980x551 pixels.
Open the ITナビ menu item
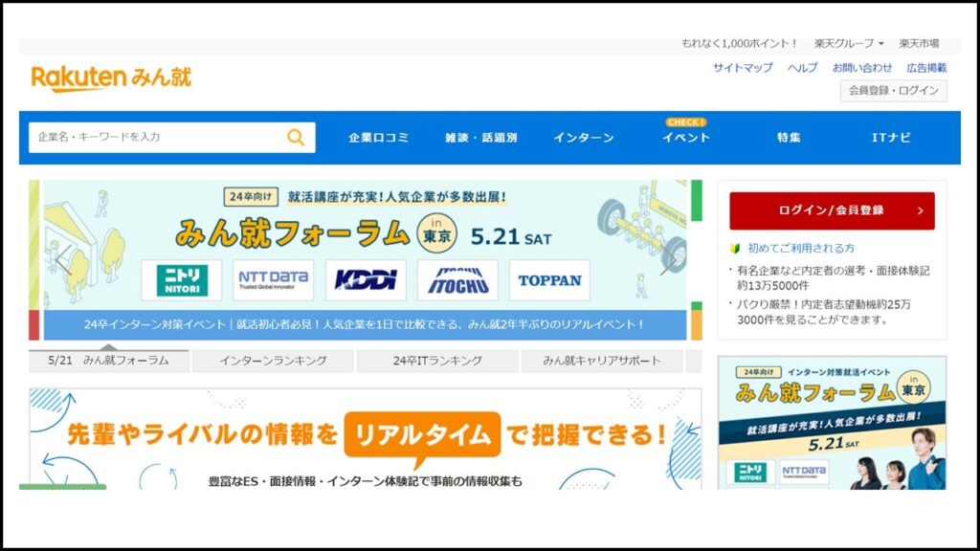[x=891, y=138]
